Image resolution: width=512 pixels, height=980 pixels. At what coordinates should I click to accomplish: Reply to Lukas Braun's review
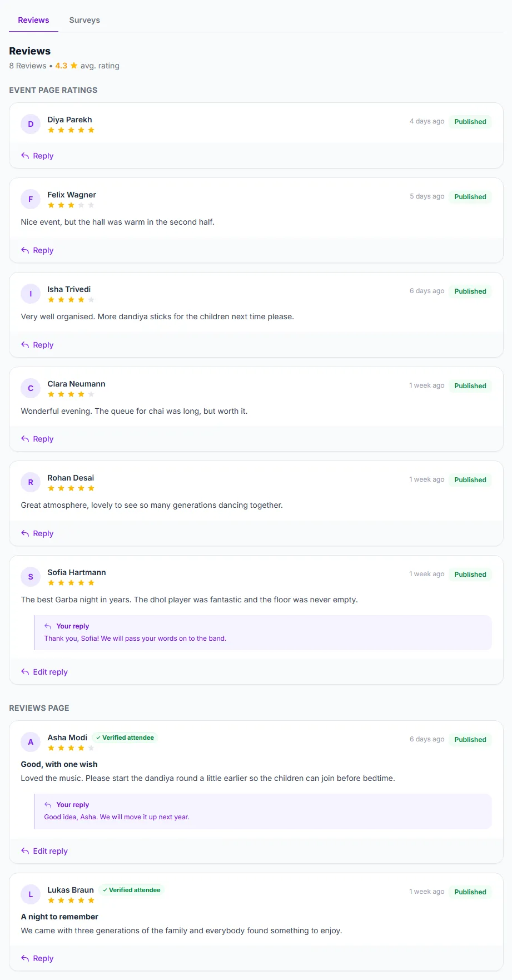[x=37, y=958]
